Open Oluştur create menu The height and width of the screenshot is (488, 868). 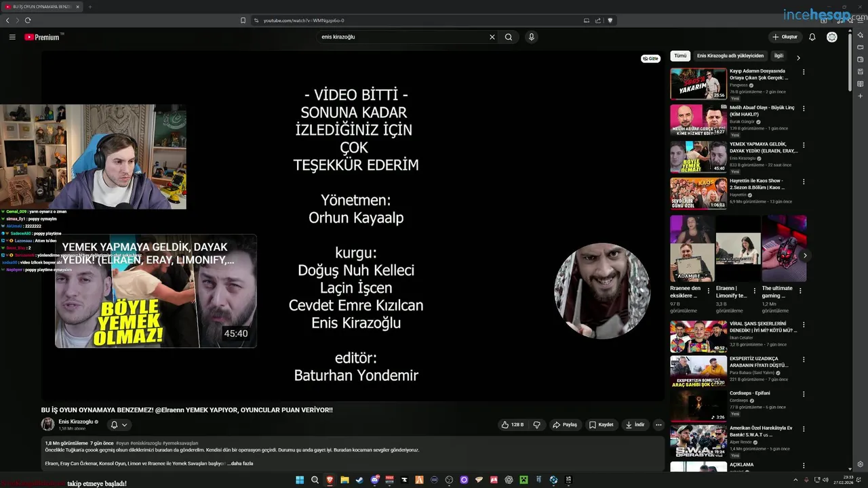[785, 37]
